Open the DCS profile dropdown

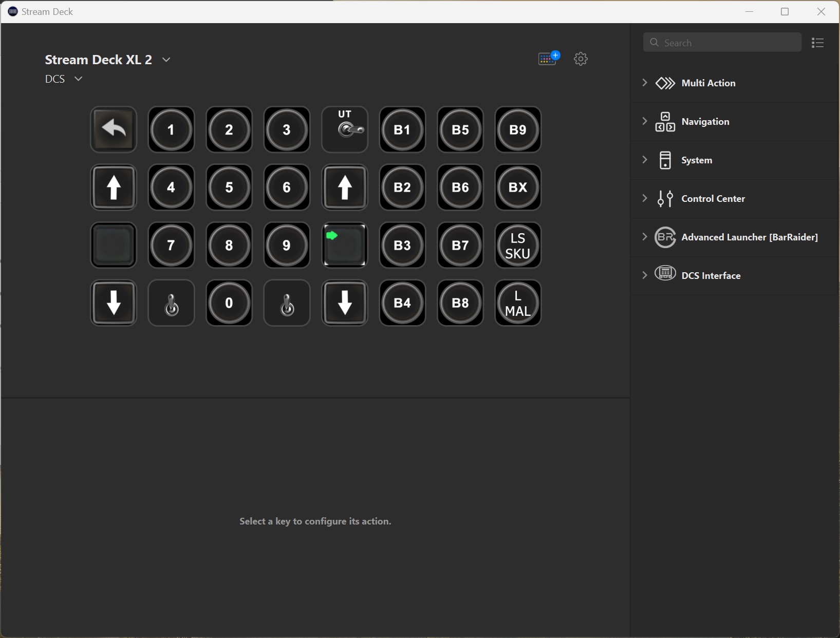(78, 79)
